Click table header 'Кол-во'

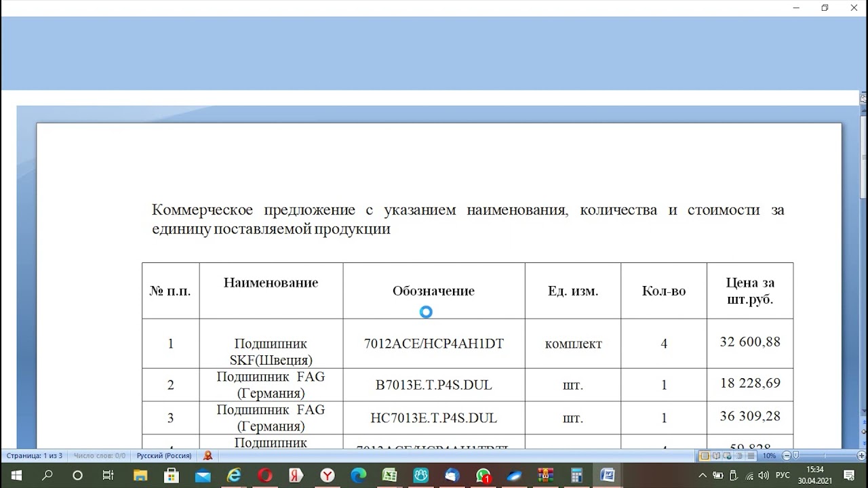[x=664, y=291]
